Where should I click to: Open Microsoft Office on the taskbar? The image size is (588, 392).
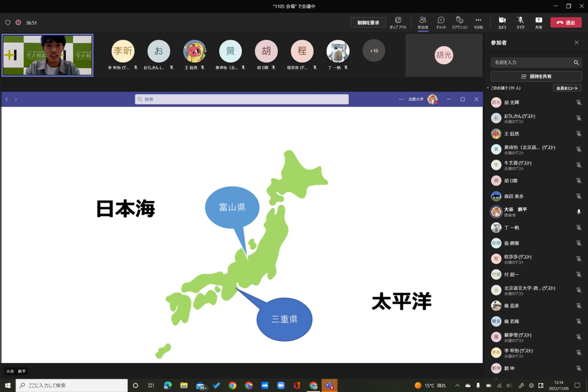[x=297, y=385]
